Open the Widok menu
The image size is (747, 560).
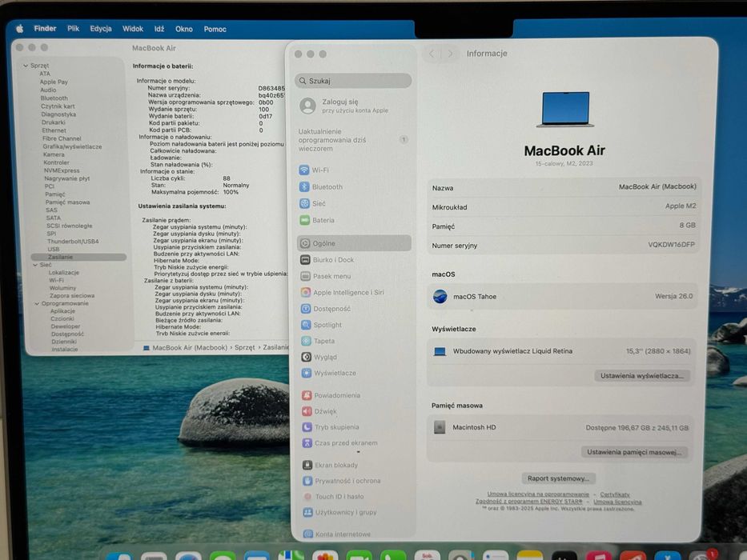click(x=133, y=29)
